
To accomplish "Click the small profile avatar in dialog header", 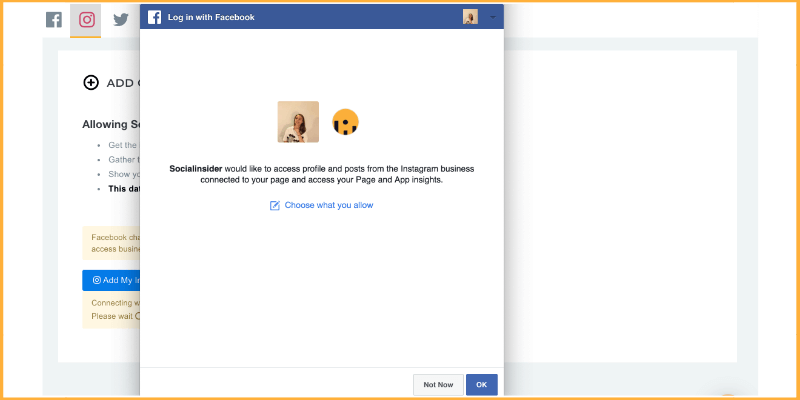I will pos(470,17).
